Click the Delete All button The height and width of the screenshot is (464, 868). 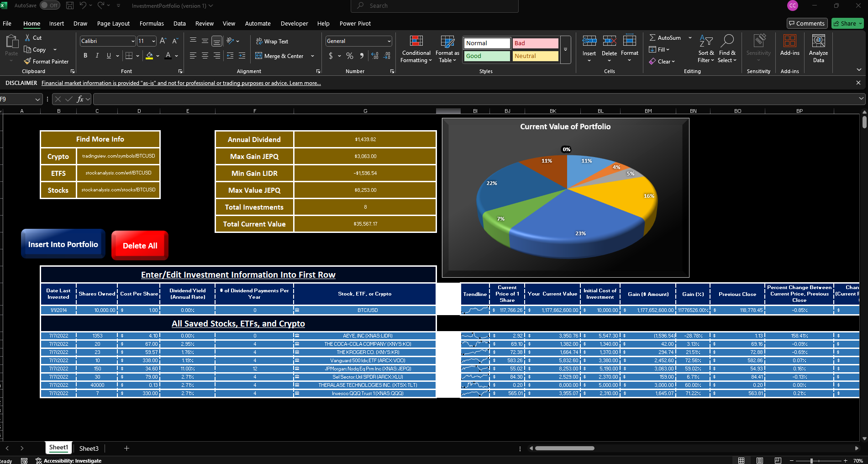(140, 246)
